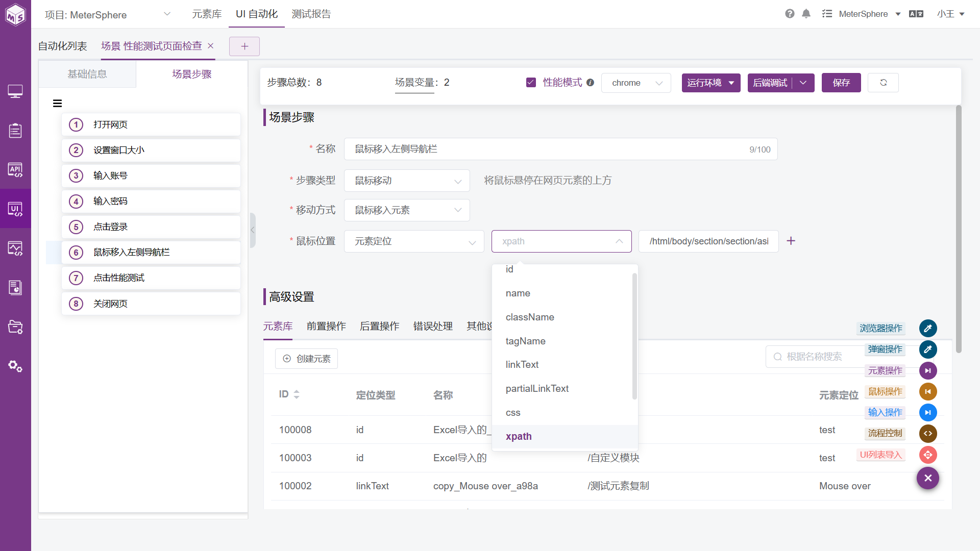Open the project MeterSphere selector dropdown
The width and height of the screenshot is (980, 551).
click(x=108, y=15)
